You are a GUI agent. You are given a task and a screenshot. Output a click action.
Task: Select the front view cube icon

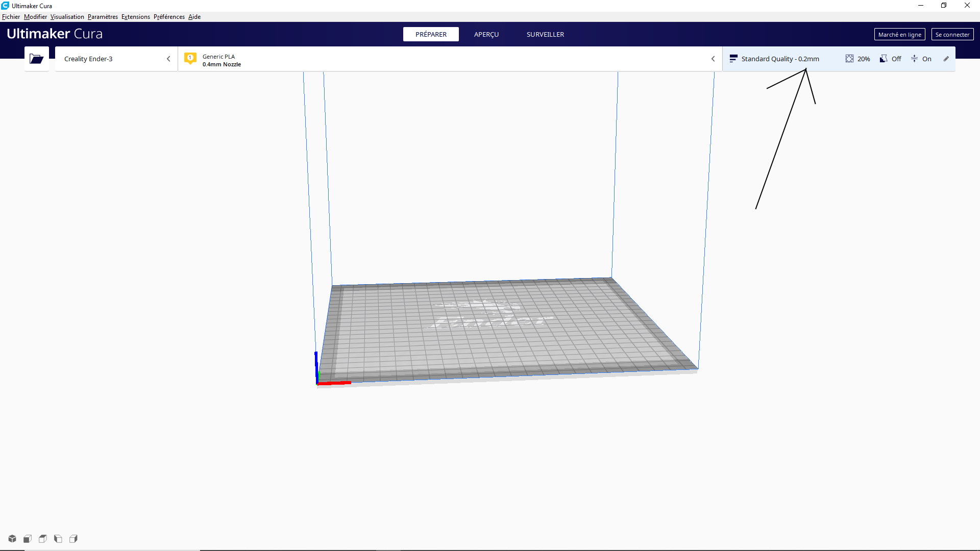click(x=28, y=539)
